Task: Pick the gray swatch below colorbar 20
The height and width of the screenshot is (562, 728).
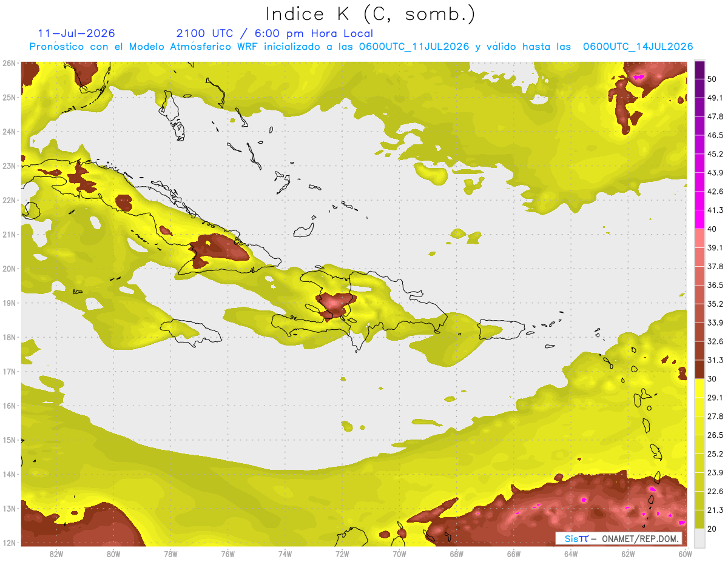Action: [x=699, y=537]
